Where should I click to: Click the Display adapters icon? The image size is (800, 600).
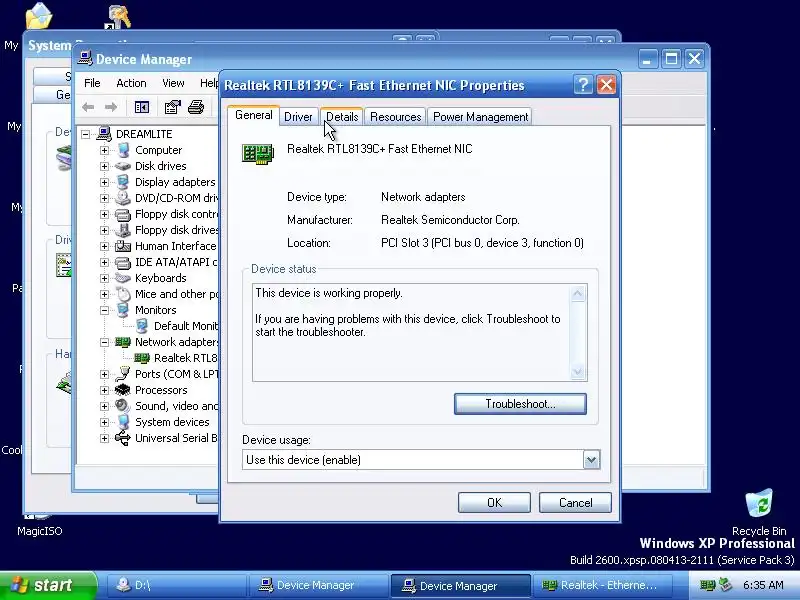[123, 182]
